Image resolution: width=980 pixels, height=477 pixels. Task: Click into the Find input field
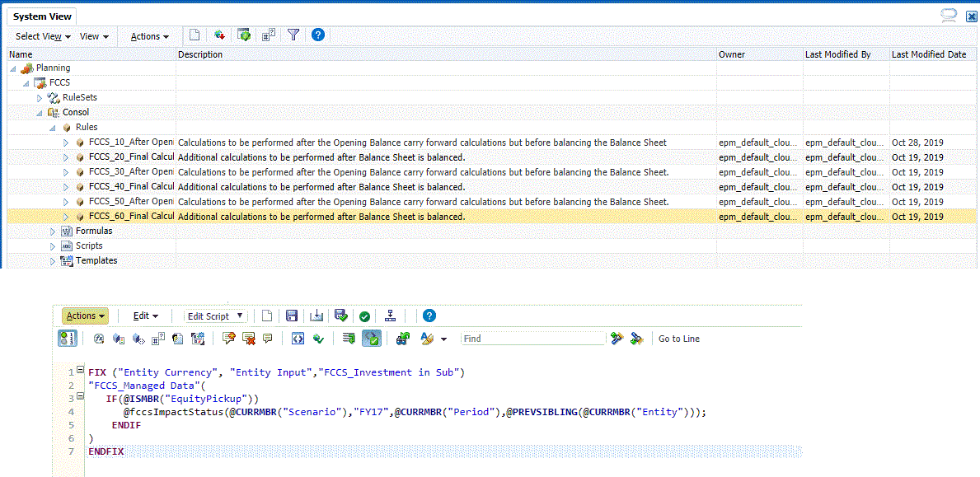click(x=534, y=339)
